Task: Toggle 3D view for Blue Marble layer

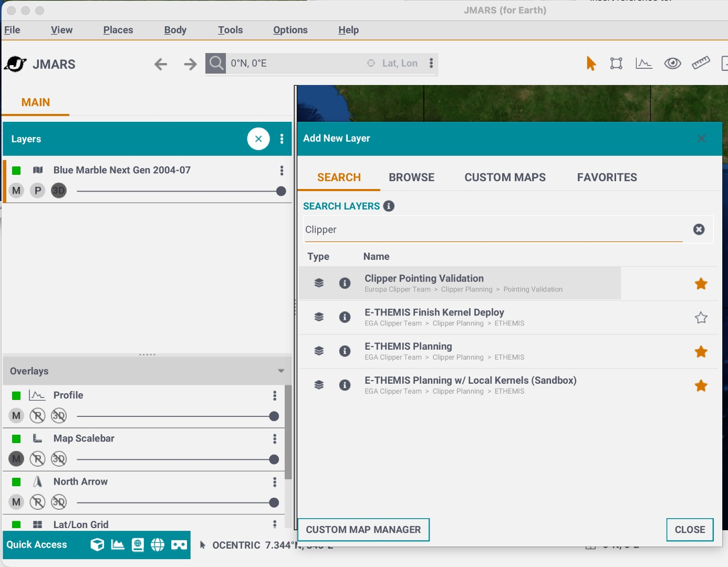Action: click(59, 191)
